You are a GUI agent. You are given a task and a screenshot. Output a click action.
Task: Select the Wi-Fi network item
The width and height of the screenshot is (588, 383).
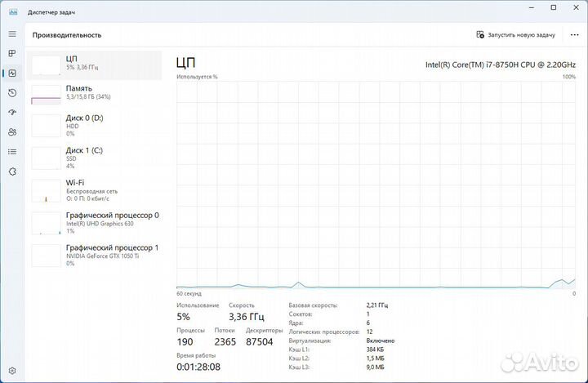point(94,190)
